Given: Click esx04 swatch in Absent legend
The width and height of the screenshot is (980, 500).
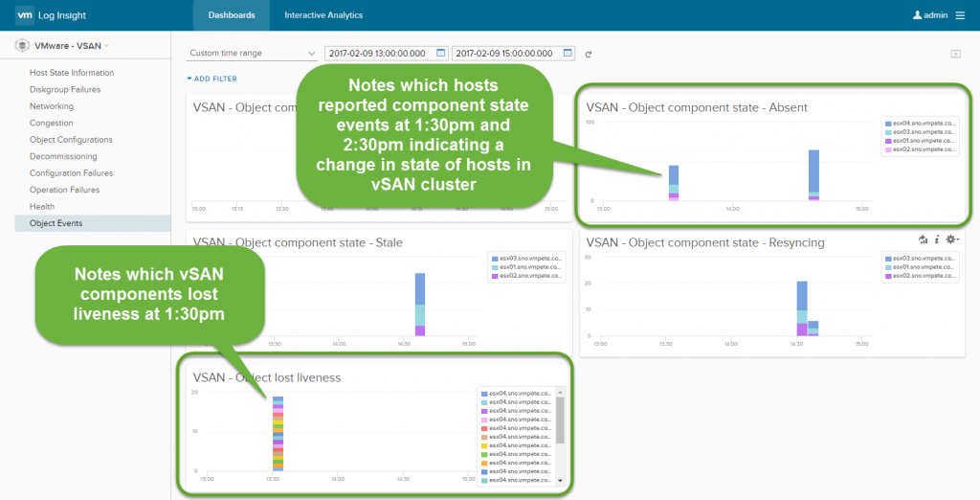Looking at the screenshot, I should pyautogui.click(x=888, y=124).
